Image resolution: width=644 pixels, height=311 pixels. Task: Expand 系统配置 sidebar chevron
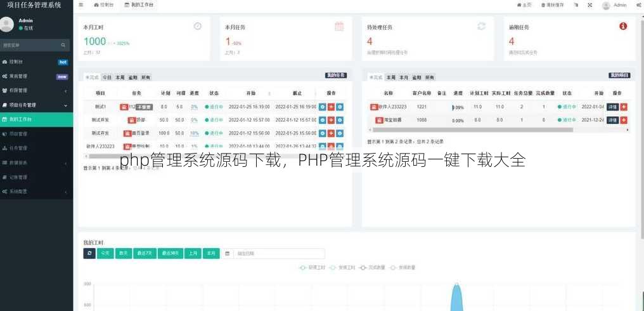click(x=66, y=192)
